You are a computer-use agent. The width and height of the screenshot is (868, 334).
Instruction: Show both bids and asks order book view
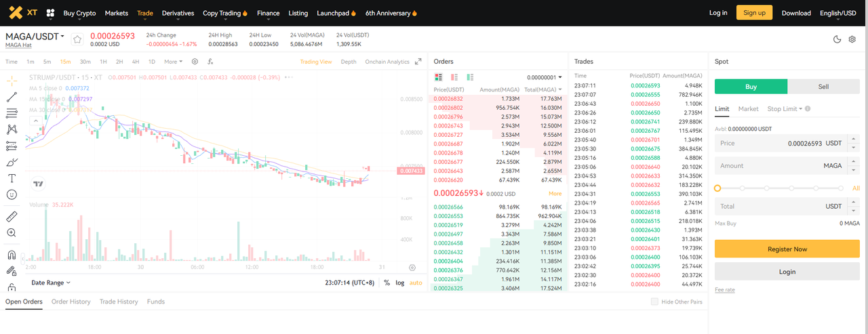[x=439, y=77]
